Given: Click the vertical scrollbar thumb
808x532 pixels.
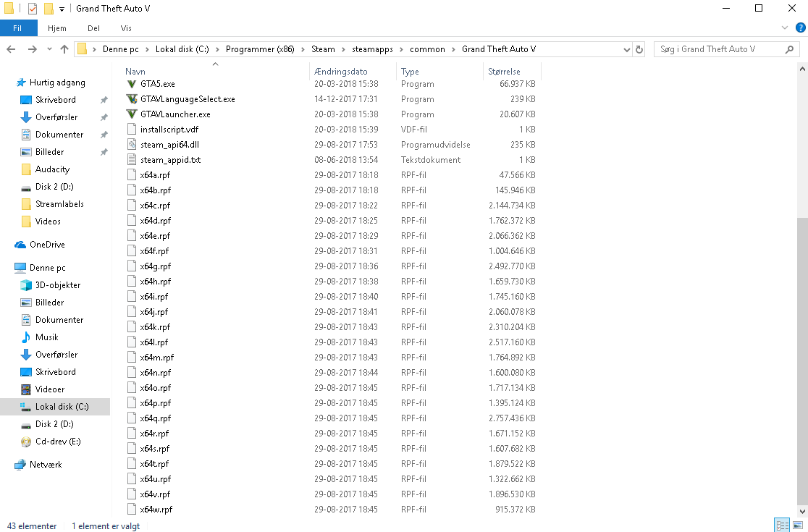Looking at the screenshot, I should click(x=802, y=360).
